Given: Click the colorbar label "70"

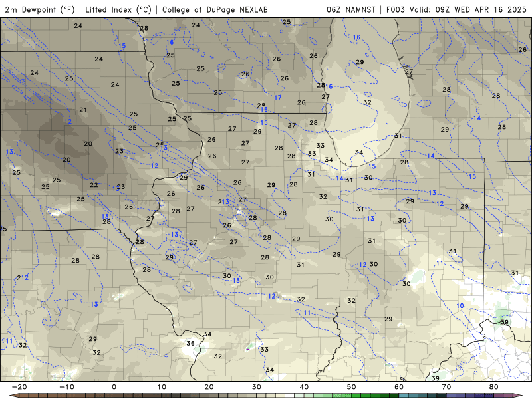Looking at the screenshot, I should (x=446, y=387).
